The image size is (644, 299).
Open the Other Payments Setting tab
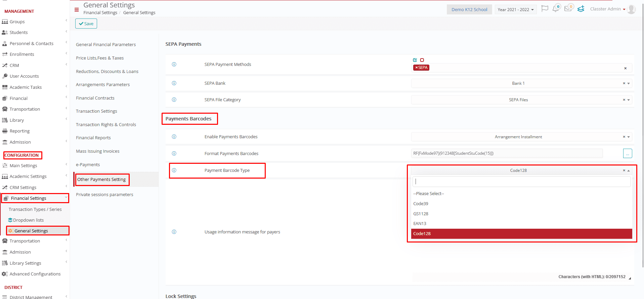(x=101, y=179)
